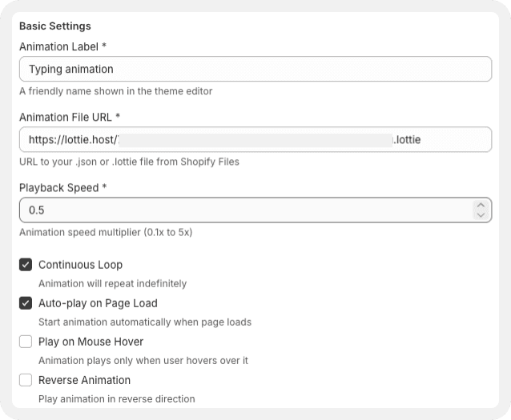This screenshot has width=511, height=420.
Task: Enable the Play on Mouse Hover checkbox
Action: pos(26,342)
